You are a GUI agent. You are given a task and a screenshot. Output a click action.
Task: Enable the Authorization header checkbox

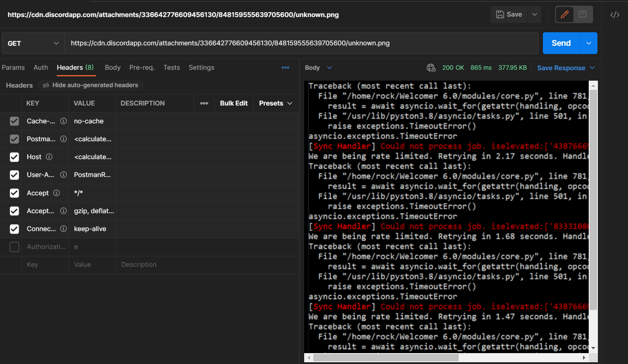tap(14, 247)
